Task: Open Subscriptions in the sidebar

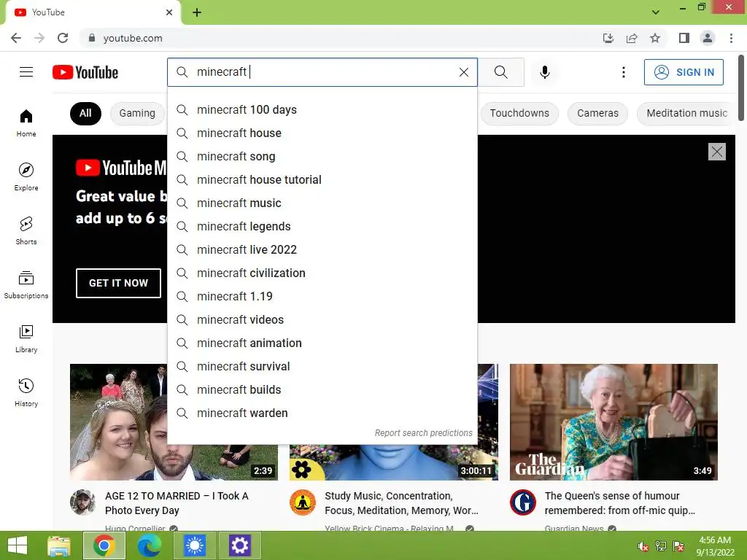Action: [26, 285]
